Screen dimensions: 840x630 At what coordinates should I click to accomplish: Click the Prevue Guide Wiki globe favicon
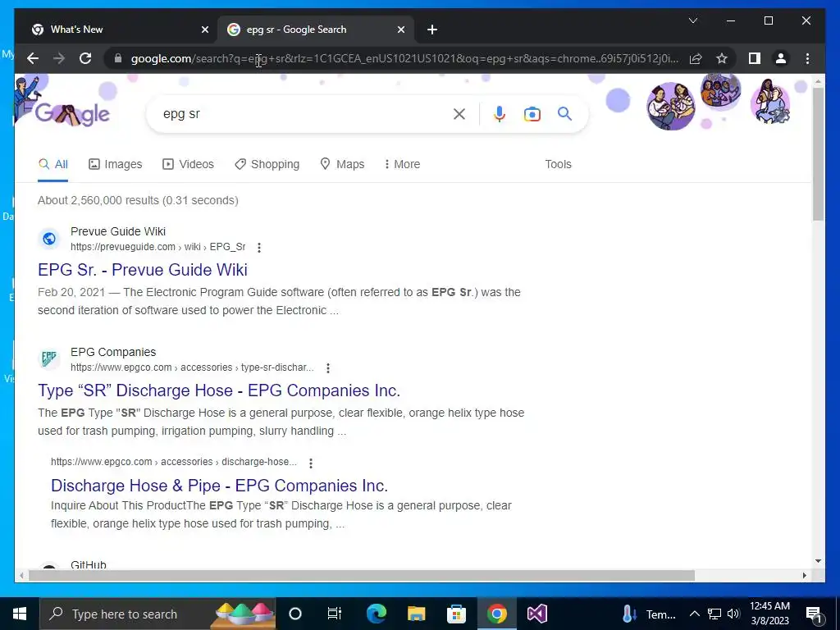tap(49, 239)
